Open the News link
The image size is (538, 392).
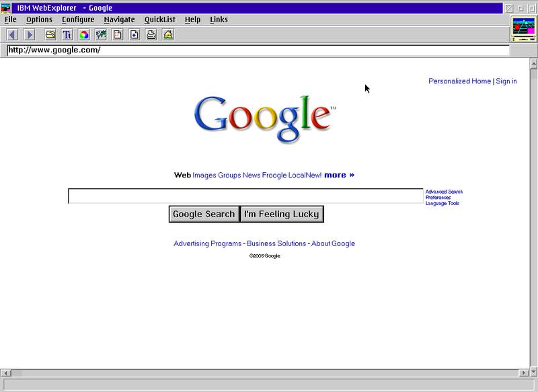(251, 175)
